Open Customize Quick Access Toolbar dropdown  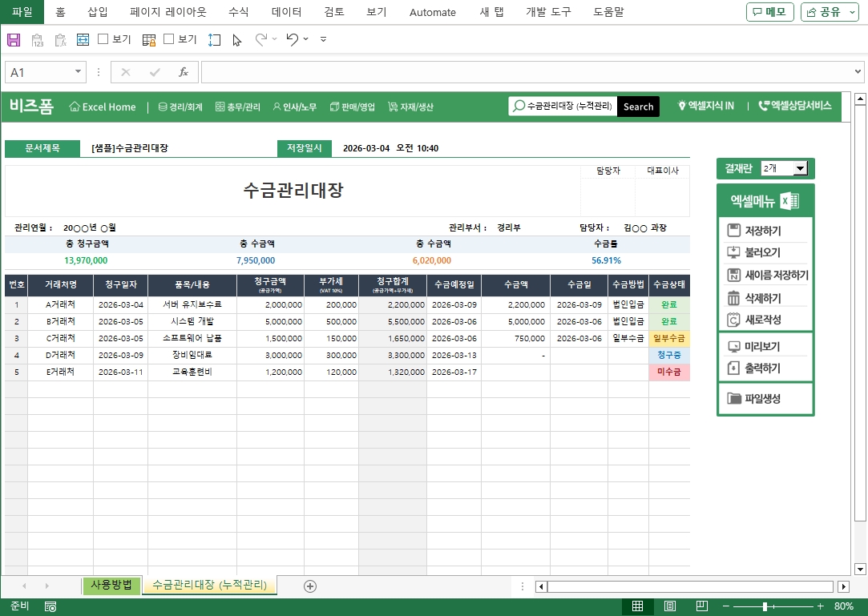pos(323,39)
